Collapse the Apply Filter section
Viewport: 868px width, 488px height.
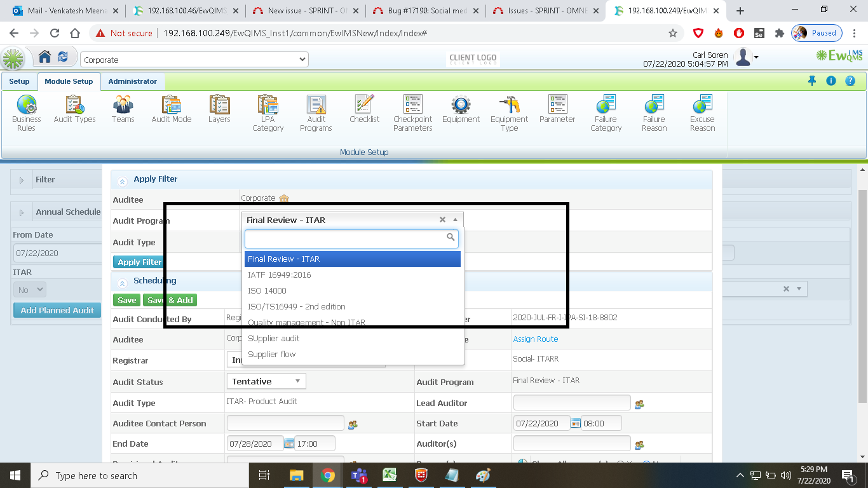pos(123,180)
